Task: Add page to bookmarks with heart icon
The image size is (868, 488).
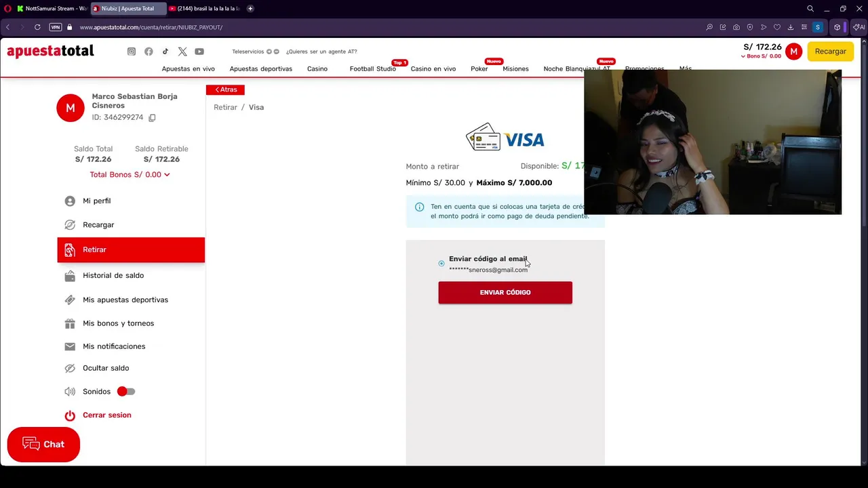Action: pyautogui.click(x=777, y=27)
